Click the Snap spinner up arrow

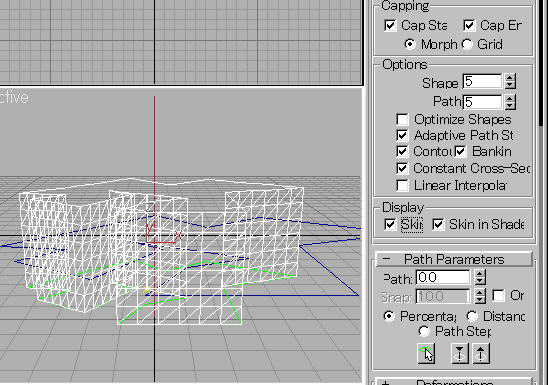pos(480,292)
